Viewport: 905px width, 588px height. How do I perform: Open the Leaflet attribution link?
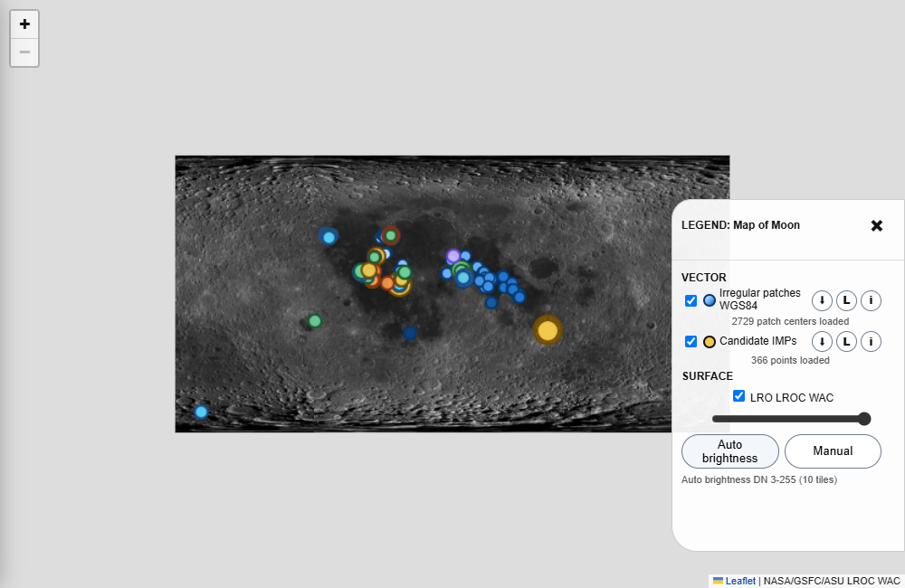740,581
